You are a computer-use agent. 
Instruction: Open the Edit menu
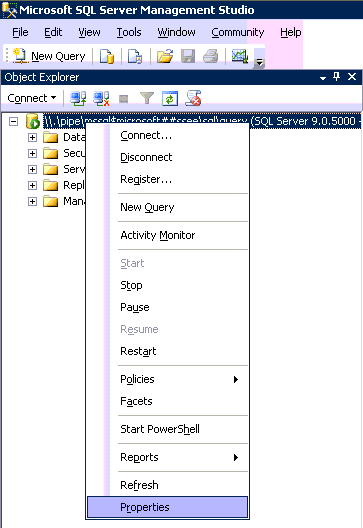[x=53, y=32]
